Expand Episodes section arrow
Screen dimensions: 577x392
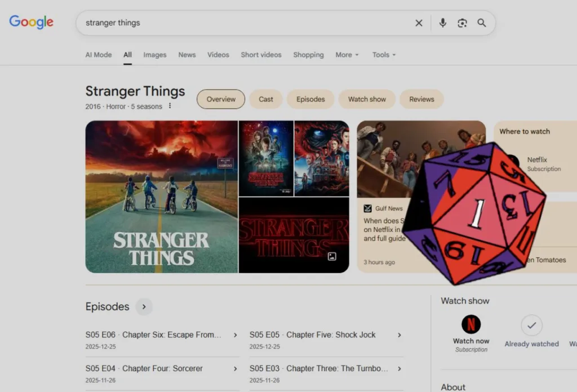click(x=144, y=307)
